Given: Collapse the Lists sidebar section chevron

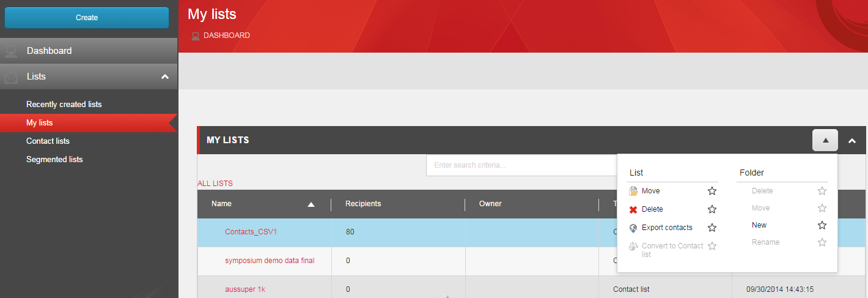Looking at the screenshot, I should [164, 76].
